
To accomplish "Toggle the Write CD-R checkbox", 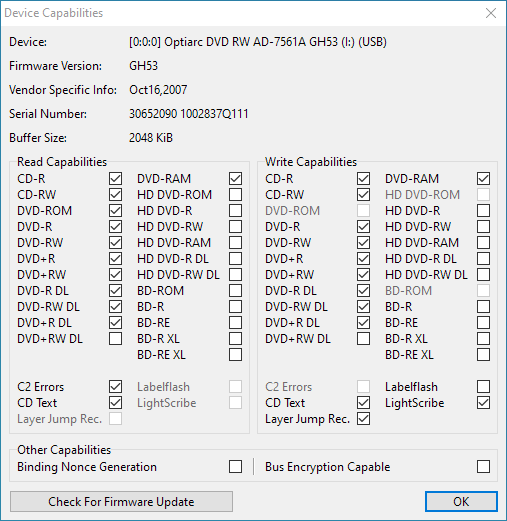I will click(x=363, y=179).
